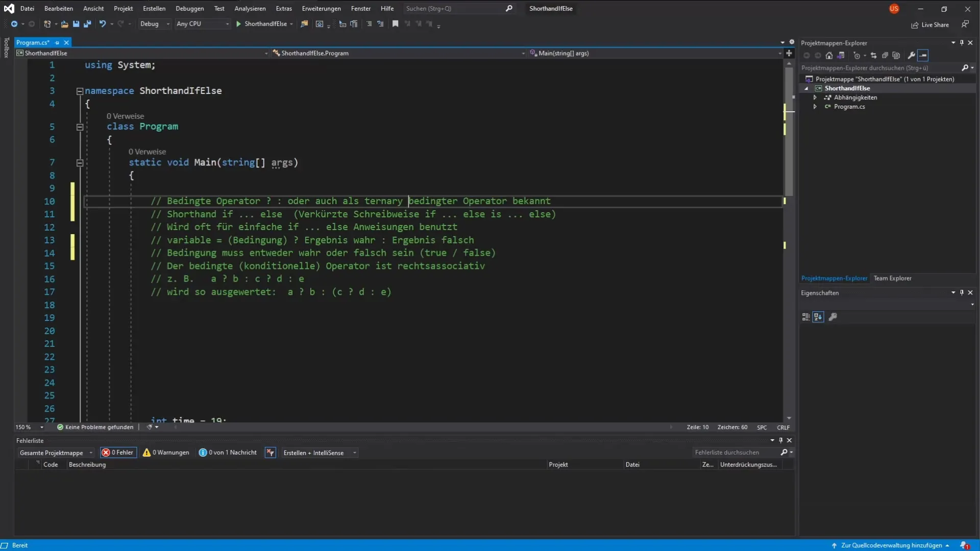Collapse the class Program code block
The height and width of the screenshot is (551, 980).
coord(80,127)
